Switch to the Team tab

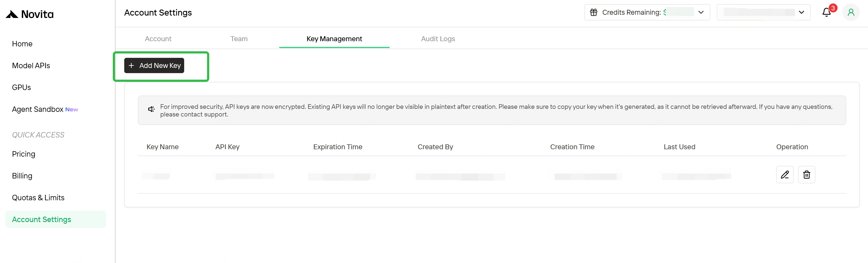pos(239,39)
